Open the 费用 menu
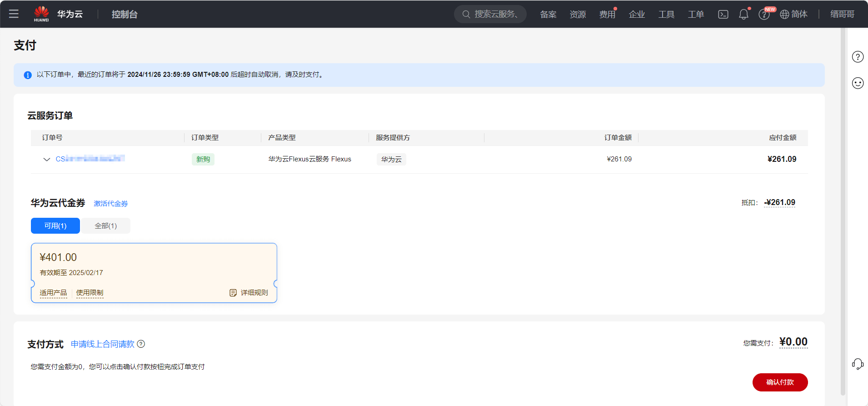 [607, 15]
